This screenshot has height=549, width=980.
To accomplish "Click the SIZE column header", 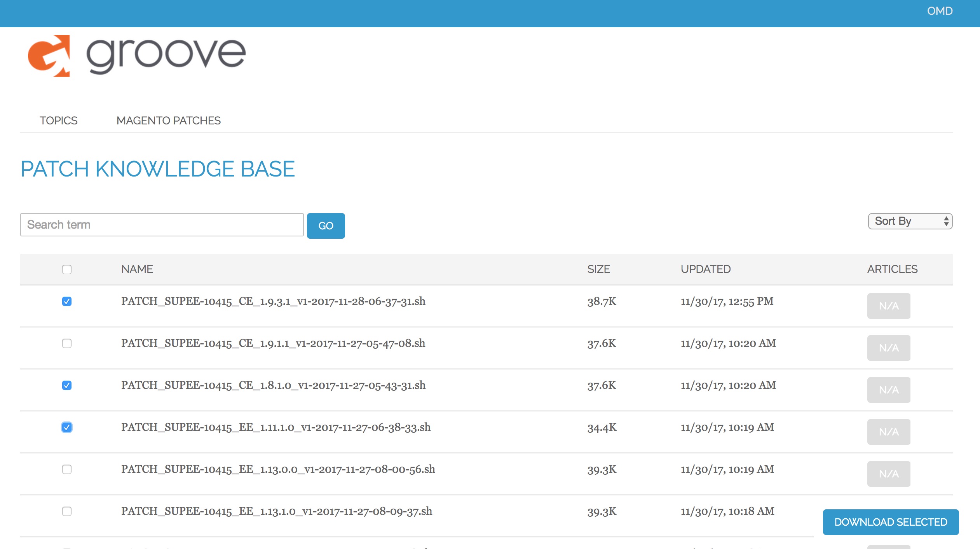I will pos(599,269).
